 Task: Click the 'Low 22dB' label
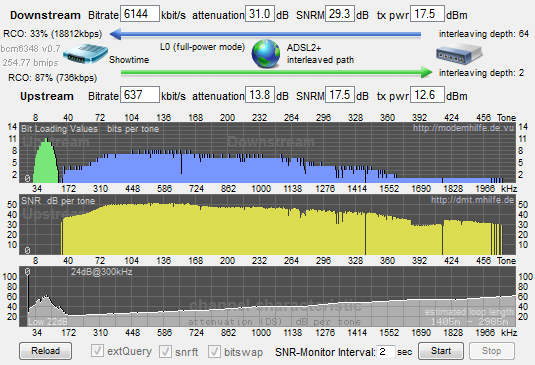48,322
